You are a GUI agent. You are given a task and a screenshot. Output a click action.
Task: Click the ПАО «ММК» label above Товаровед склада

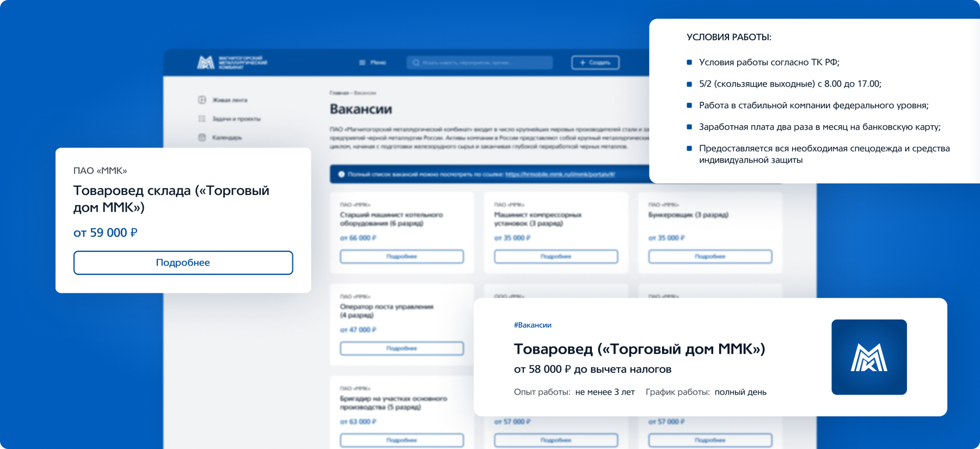tap(100, 171)
